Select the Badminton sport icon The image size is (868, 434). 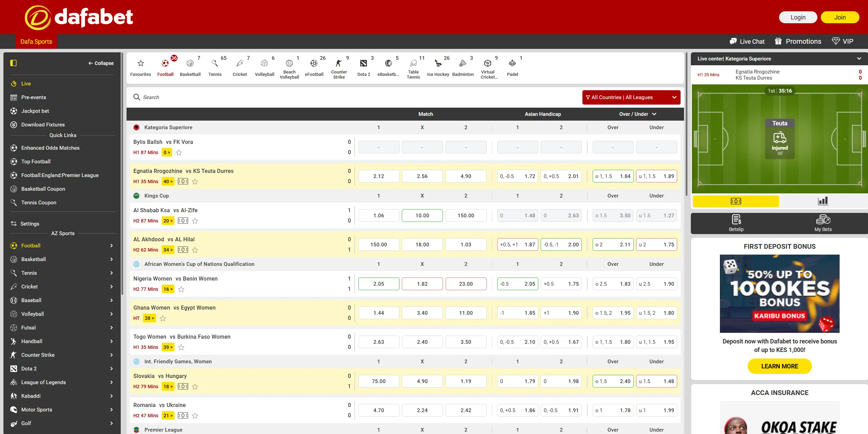pyautogui.click(x=463, y=64)
